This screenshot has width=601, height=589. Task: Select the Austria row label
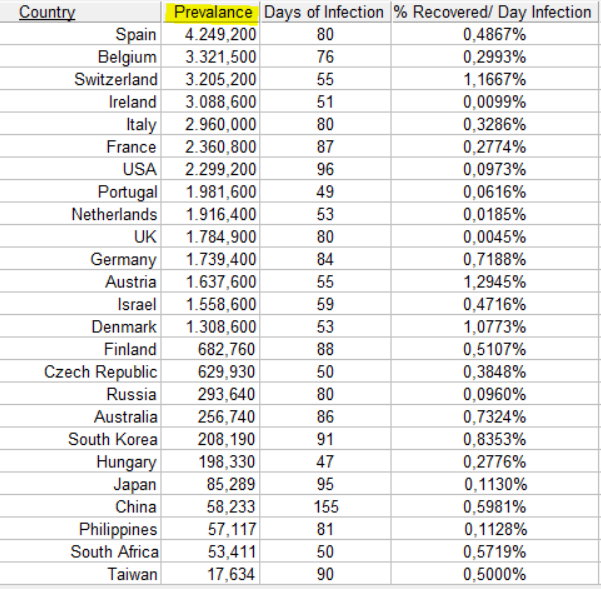[131, 282]
